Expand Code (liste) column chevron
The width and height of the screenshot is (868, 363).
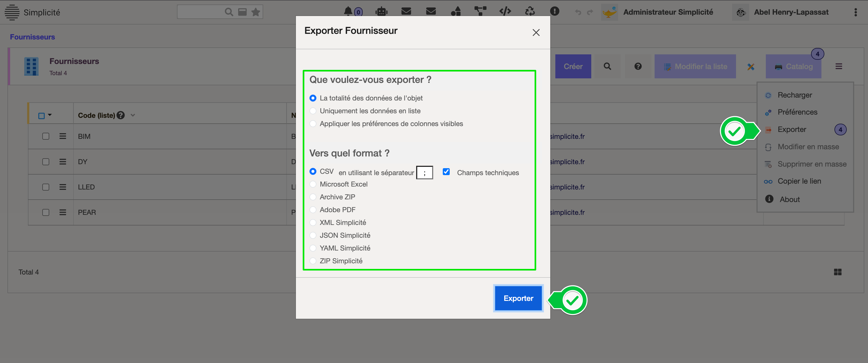pos(133,115)
